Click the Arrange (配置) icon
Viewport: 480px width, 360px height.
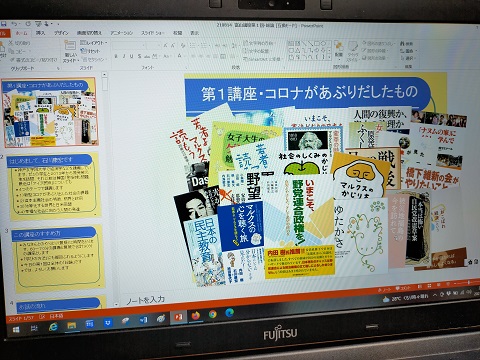pyautogui.click(x=339, y=50)
